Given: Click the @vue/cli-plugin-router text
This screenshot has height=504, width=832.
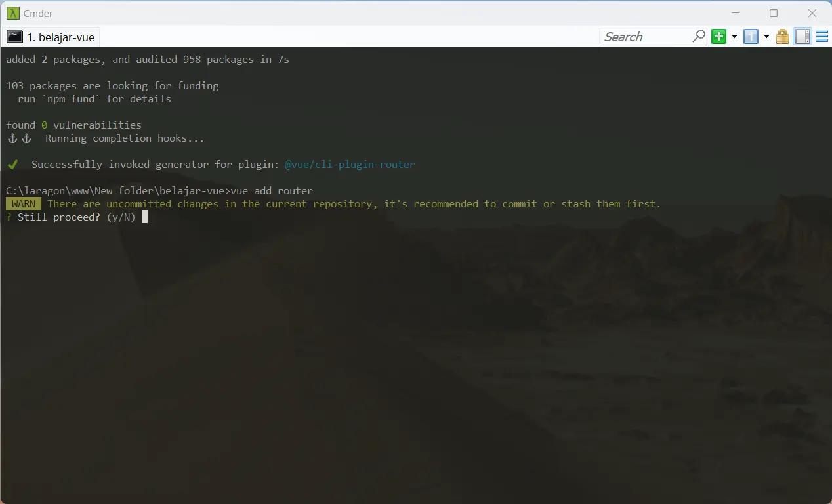Looking at the screenshot, I should [350, 165].
